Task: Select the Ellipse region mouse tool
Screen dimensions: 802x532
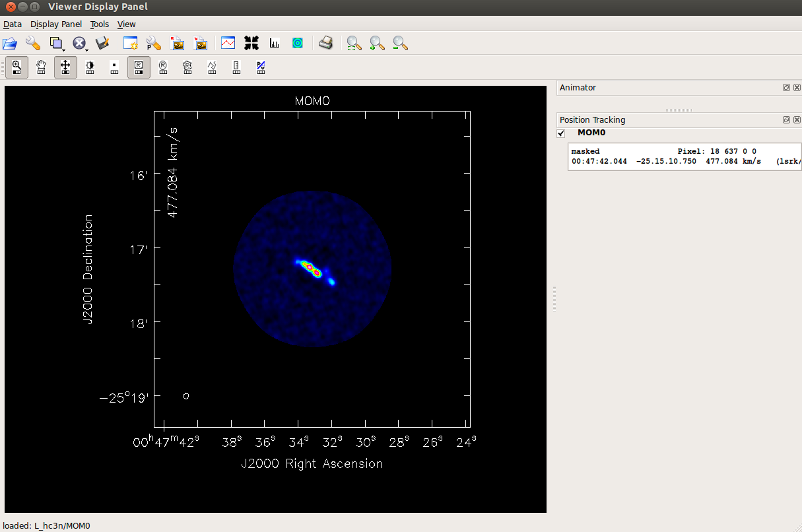Action: coord(163,67)
